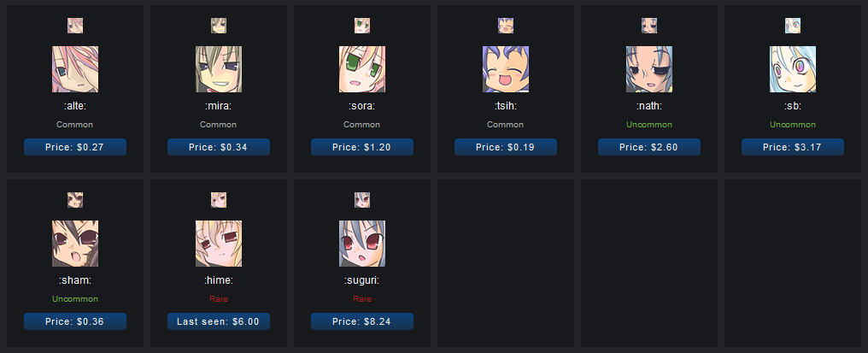The image size is (868, 353).
Task: Open the Price: $8.24 button
Action: click(x=362, y=321)
